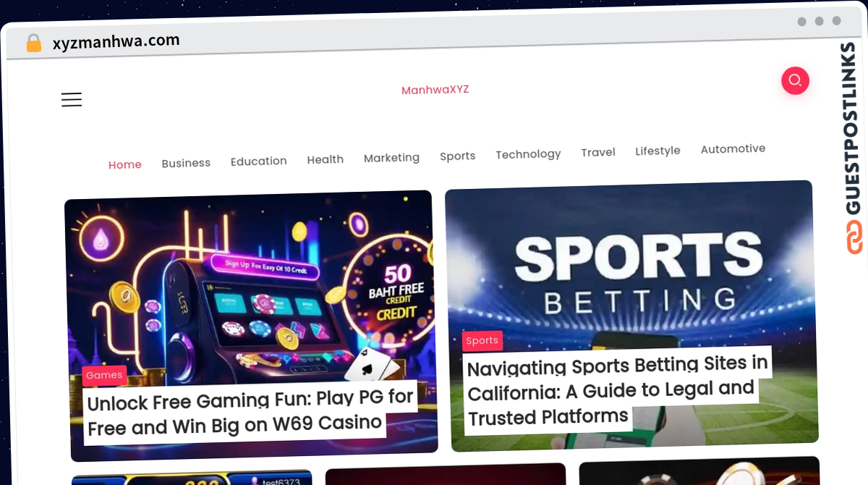This screenshot has width=868, height=485.
Task: Click the ManhwaXYZ site logo
Action: pos(435,90)
